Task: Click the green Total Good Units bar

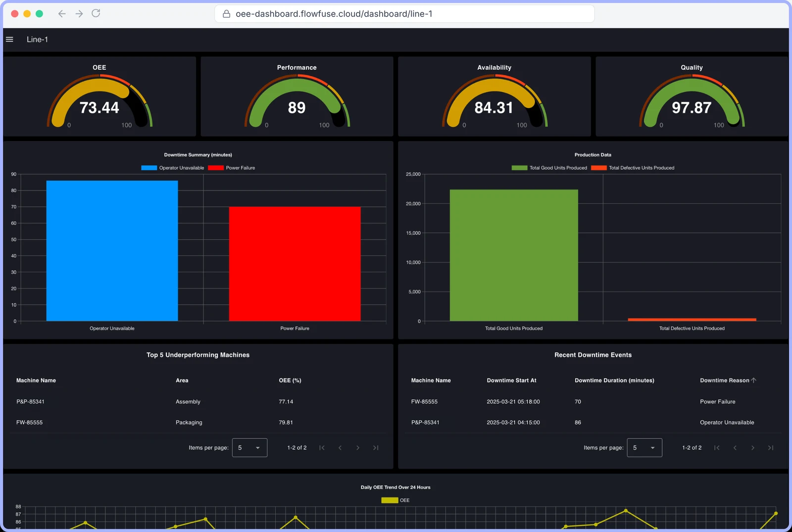Action: click(x=514, y=255)
